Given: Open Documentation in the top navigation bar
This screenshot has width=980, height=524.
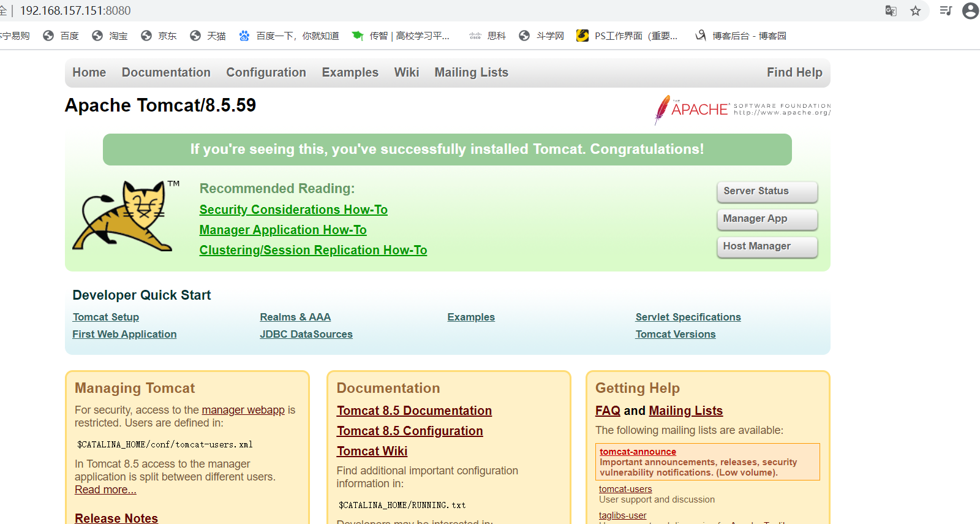Looking at the screenshot, I should 166,72.
